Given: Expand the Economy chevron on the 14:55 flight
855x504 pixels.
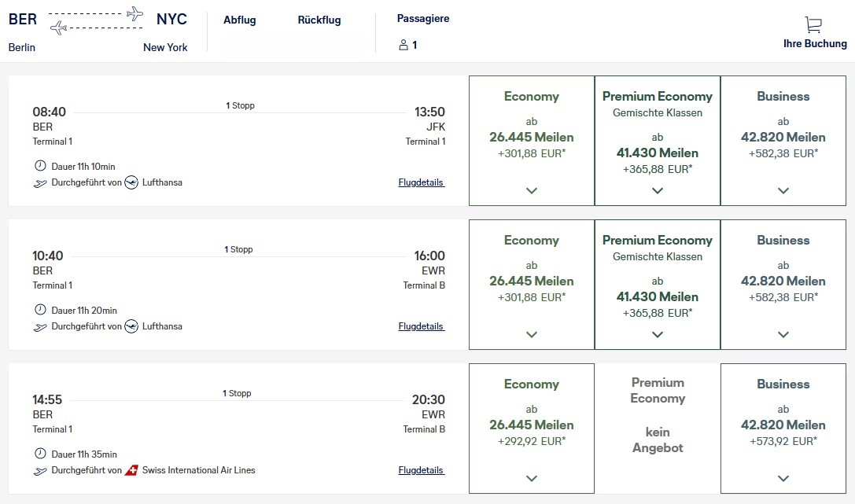Looking at the screenshot, I should (x=531, y=477).
